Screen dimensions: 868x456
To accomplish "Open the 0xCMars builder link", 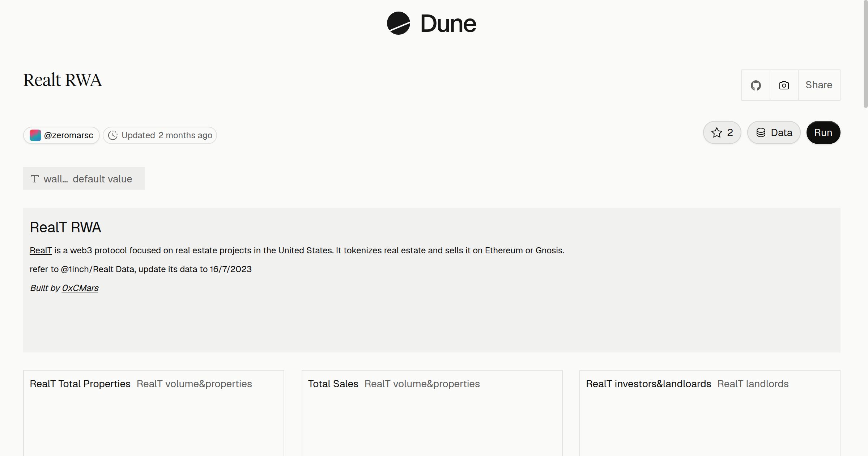I will point(80,288).
